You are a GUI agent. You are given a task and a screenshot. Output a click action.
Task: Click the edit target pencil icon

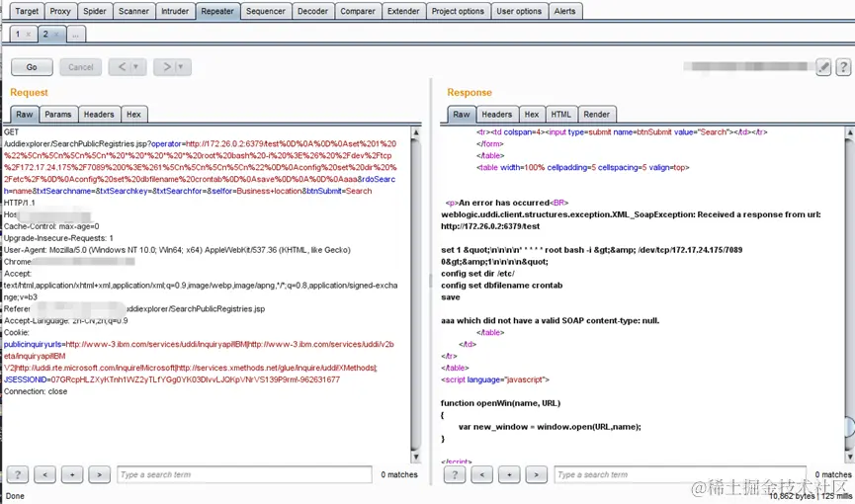[823, 67]
